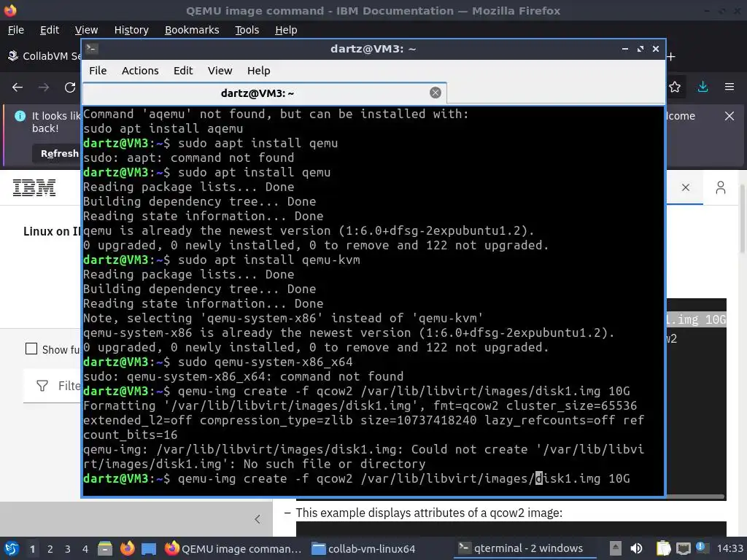The image size is (747, 560).
Task: Close the IBM search box with X
Action: click(686, 187)
